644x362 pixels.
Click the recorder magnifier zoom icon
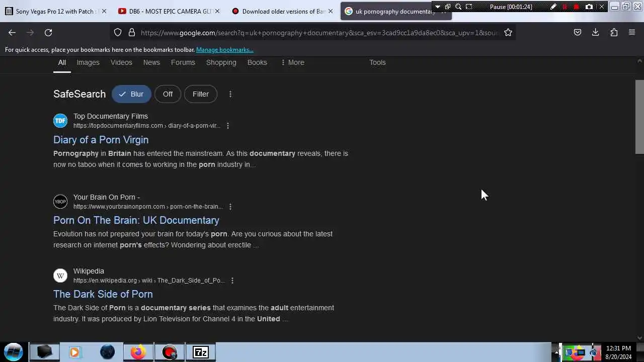[x=458, y=7]
